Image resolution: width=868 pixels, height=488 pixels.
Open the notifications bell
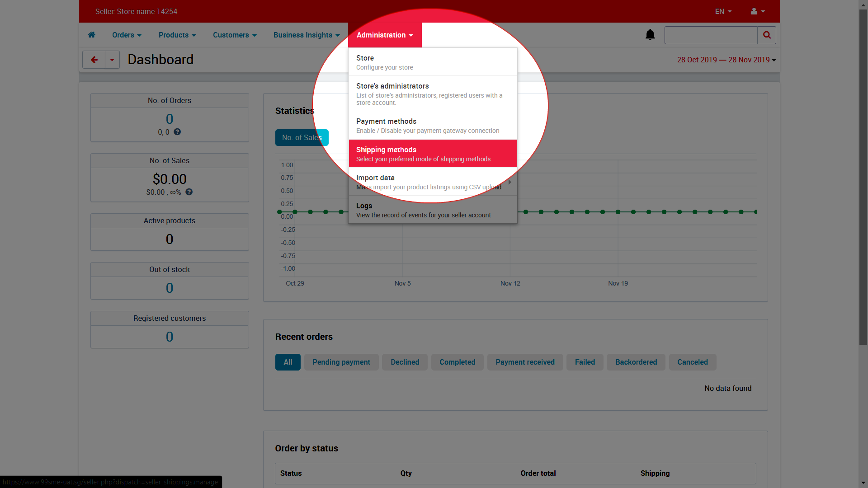(x=650, y=35)
